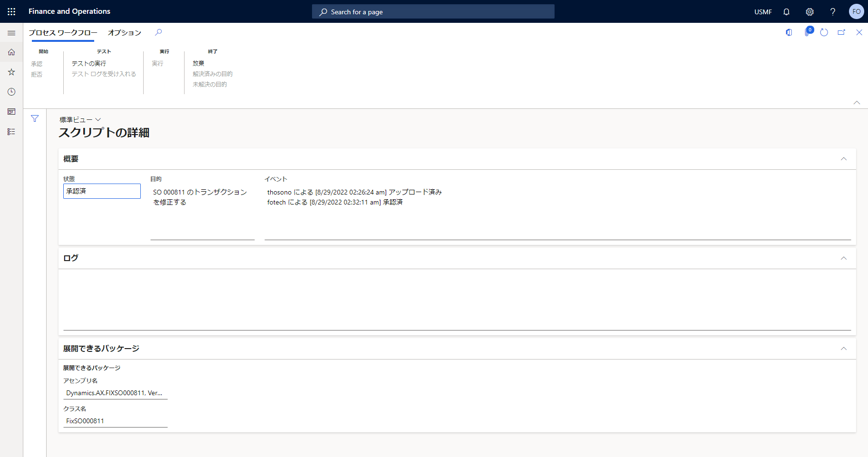Screen dimensions: 868x457
Task: Open Modules list icon in the sidebar
Action: tap(11, 132)
